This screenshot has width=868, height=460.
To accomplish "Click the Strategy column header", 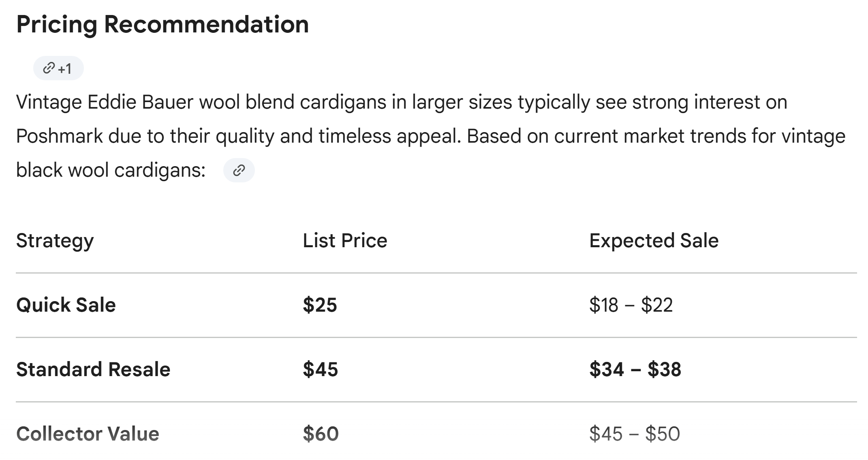I will point(55,241).
